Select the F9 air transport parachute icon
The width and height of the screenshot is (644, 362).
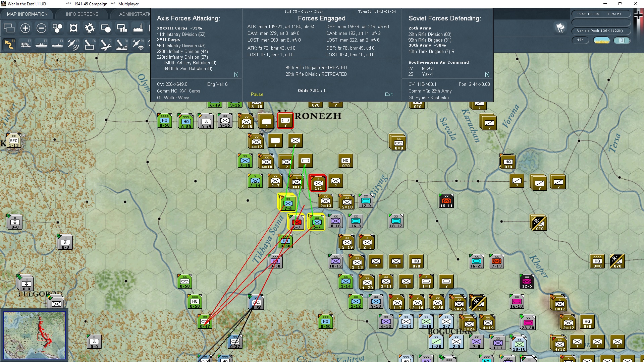click(138, 44)
